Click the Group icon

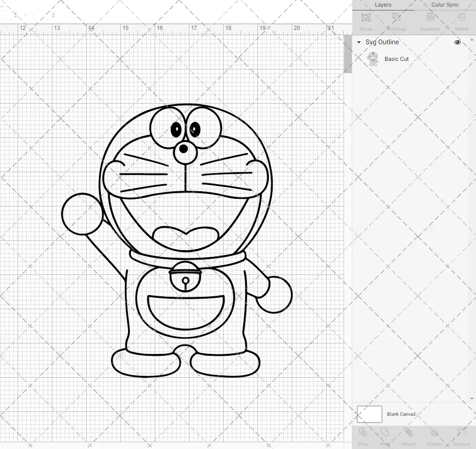click(x=366, y=18)
